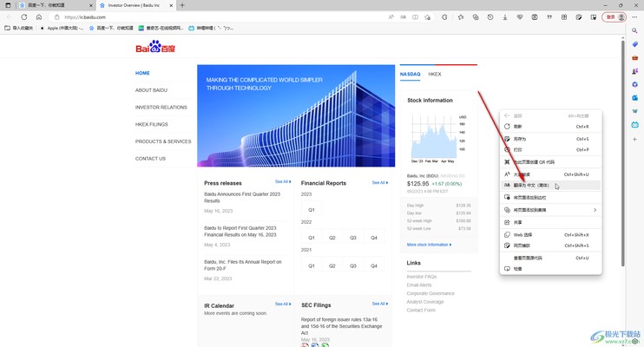Click the page vertical scrollbar
644x347 pixels.
622,152
